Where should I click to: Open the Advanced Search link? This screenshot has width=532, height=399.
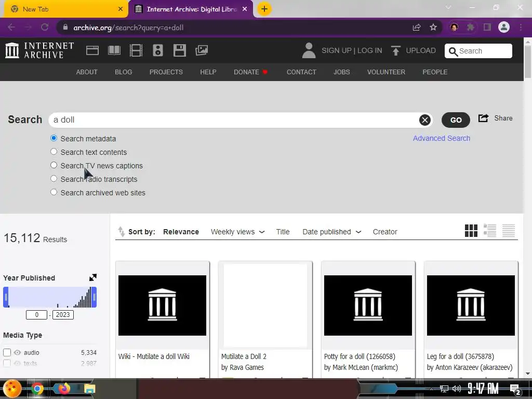[442, 138]
